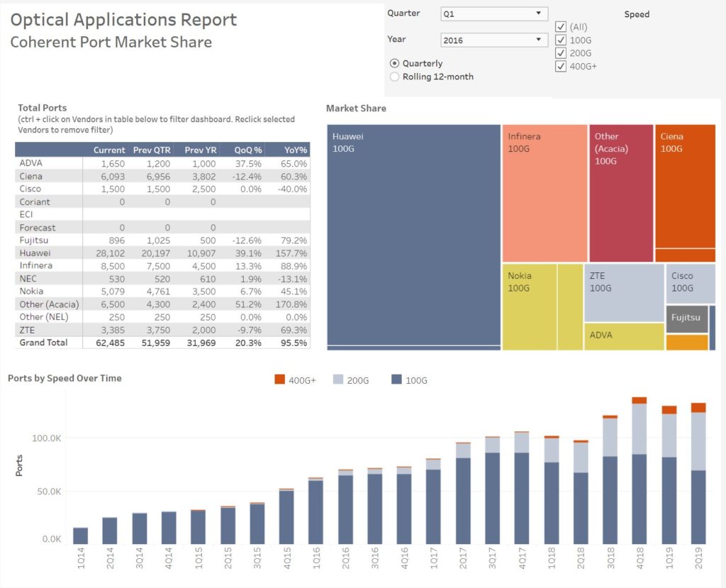This screenshot has height=588, width=726.
Task: Click the Ciena 100G treemap block
Action: 686,186
